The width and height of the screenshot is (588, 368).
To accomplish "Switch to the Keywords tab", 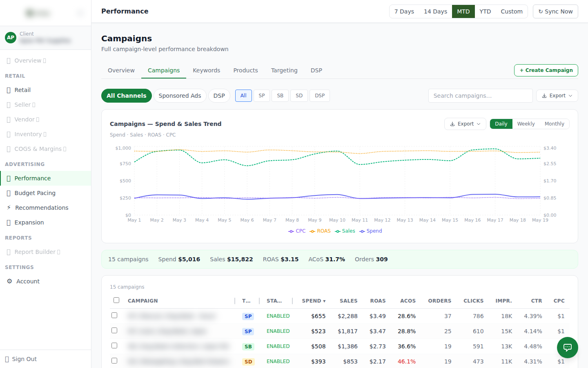I will tap(206, 70).
